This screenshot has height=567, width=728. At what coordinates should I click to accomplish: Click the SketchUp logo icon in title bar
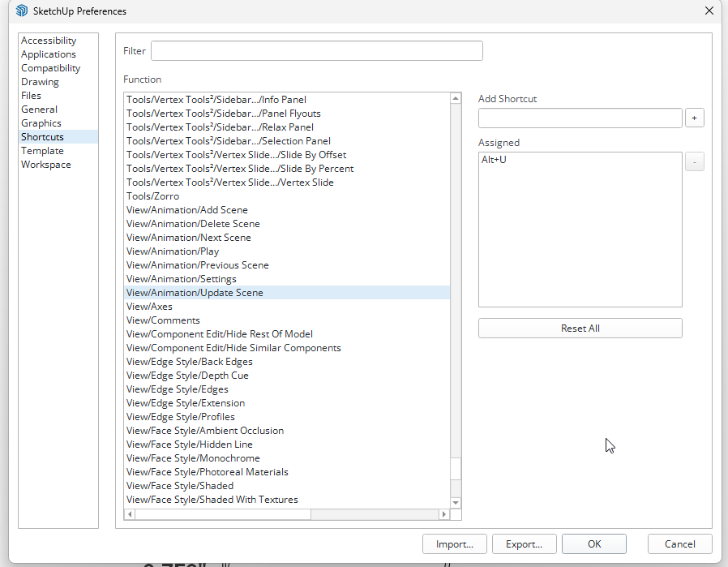21,11
